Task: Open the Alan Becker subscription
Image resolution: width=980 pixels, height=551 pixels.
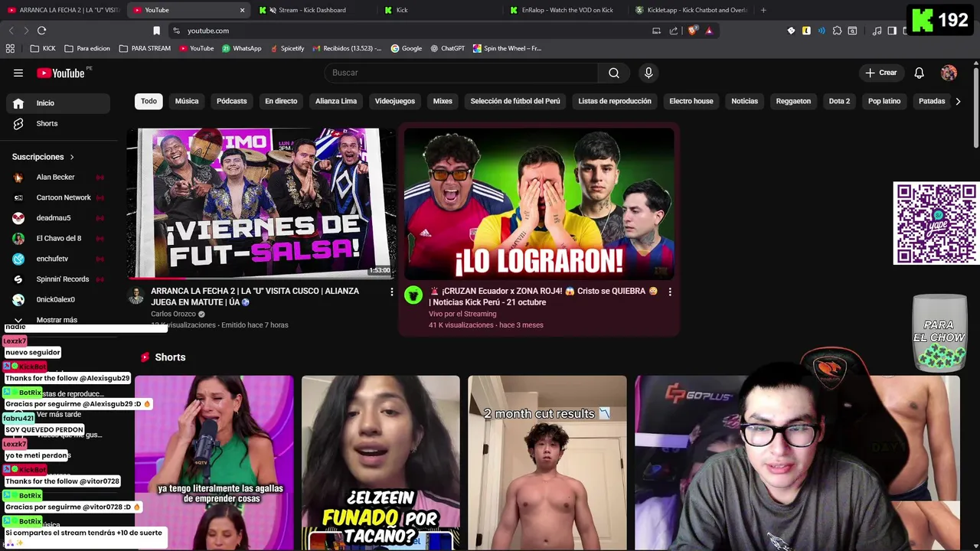Action: pos(58,177)
